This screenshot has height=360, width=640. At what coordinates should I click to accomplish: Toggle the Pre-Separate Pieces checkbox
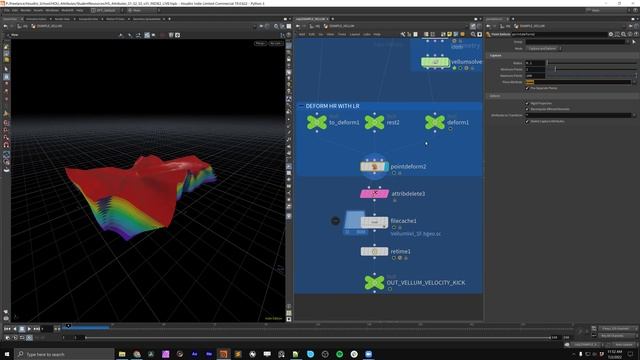tap(527, 88)
